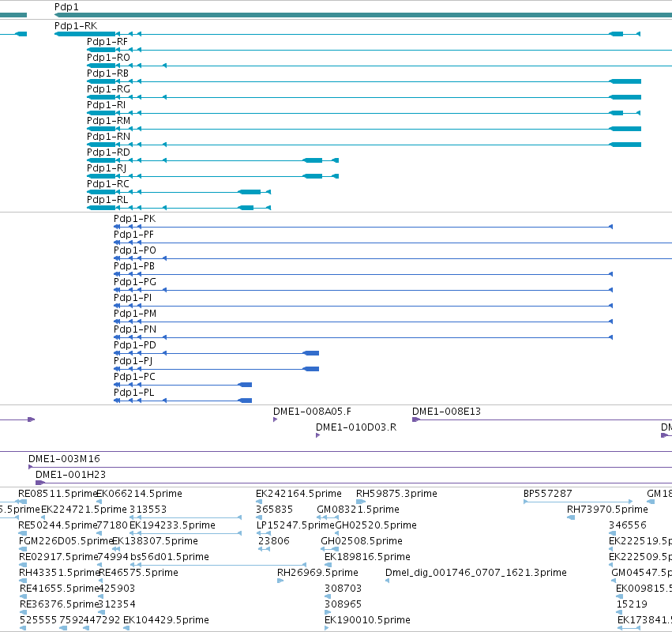Open CDS feature Pdp1-PG
Viewport: 672px width, 632px height.
(x=135, y=282)
